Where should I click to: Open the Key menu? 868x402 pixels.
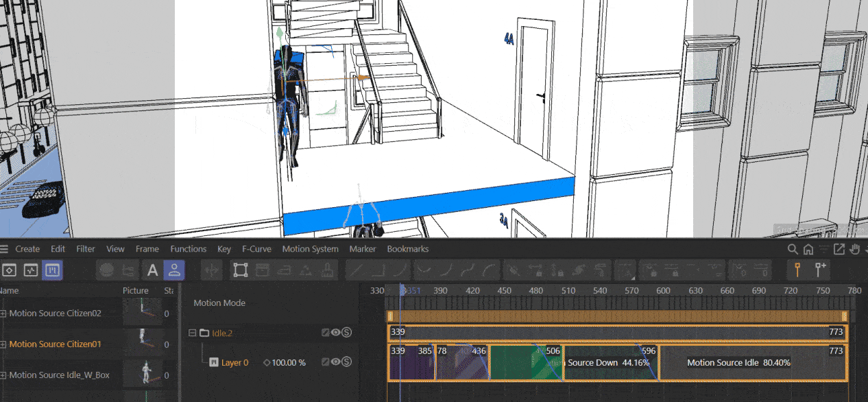point(224,249)
